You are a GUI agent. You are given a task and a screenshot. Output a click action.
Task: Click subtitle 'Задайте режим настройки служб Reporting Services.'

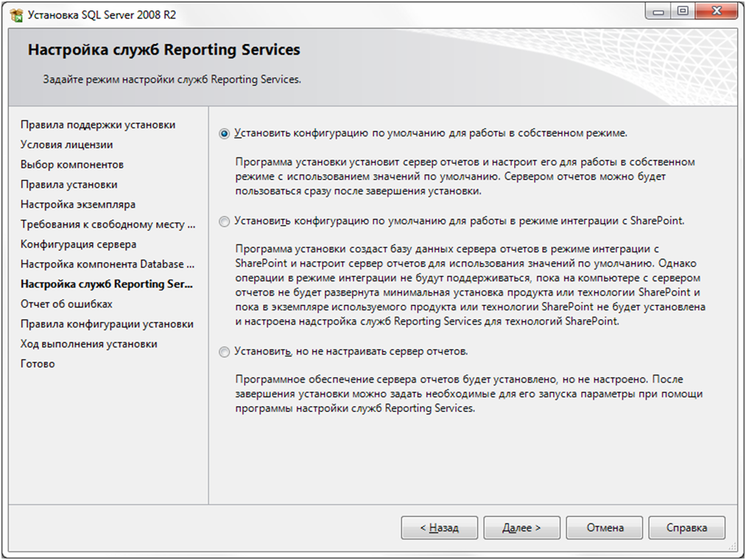(x=172, y=79)
